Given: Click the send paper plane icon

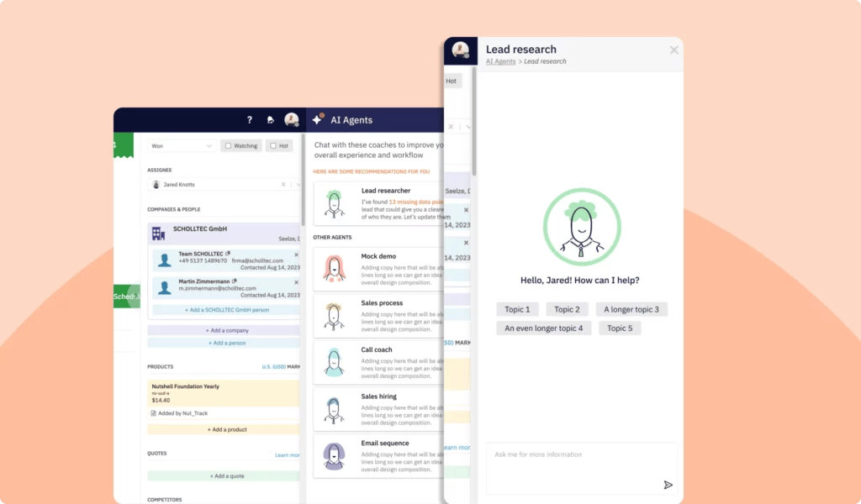Looking at the screenshot, I should [668, 485].
